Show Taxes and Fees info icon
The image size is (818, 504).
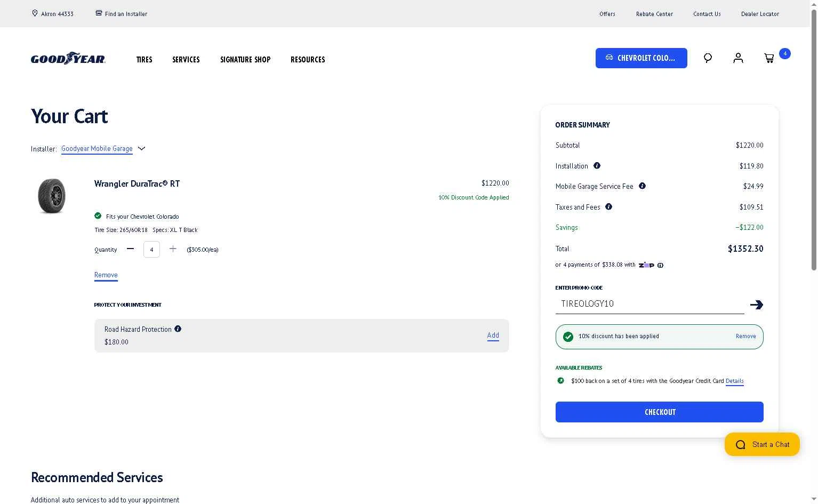(x=608, y=207)
